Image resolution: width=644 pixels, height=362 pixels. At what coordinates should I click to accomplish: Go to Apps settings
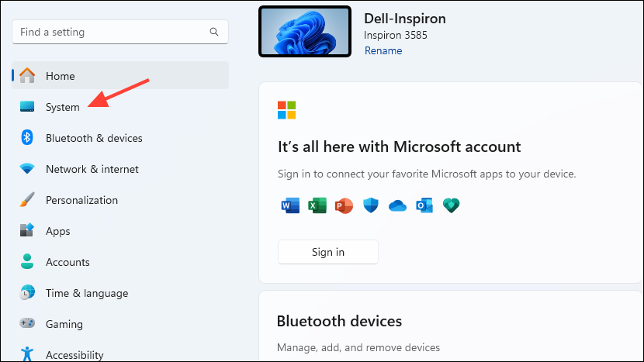57,231
